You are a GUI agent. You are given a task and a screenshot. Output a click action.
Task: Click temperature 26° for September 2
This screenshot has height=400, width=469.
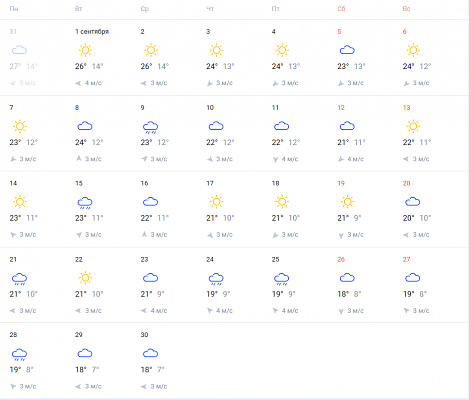tap(146, 66)
